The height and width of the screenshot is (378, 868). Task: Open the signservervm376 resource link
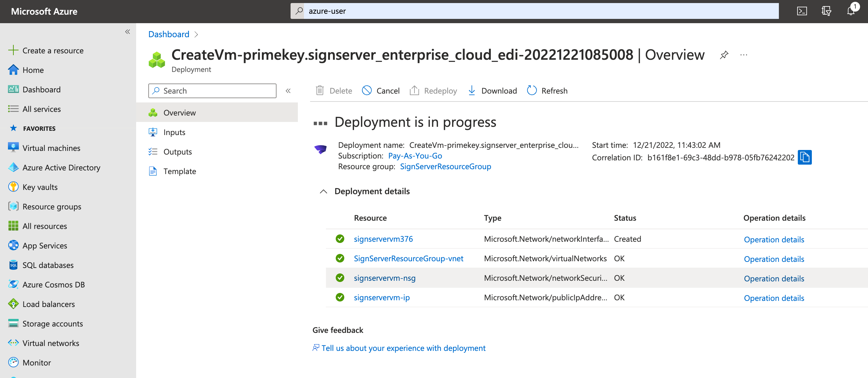pos(383,239)
